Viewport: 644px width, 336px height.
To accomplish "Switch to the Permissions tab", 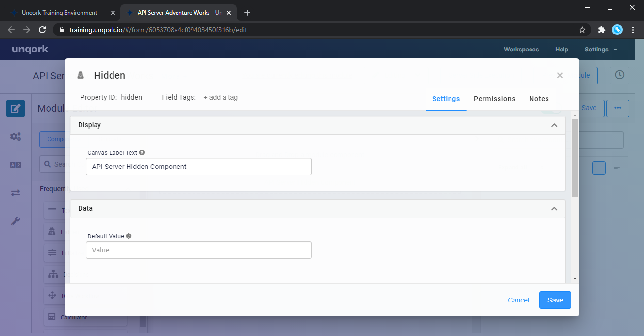I will 494,99.
